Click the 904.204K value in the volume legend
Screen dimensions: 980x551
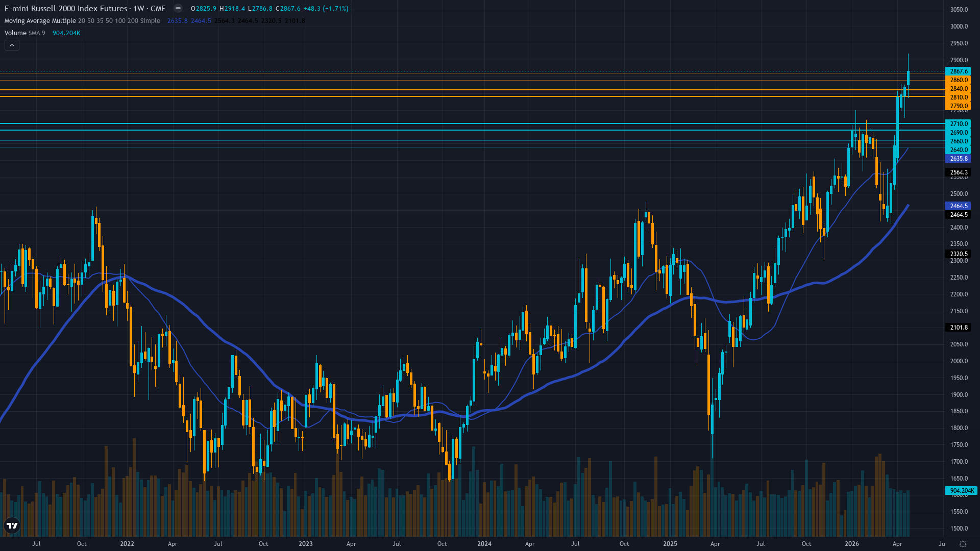point(66,33)
